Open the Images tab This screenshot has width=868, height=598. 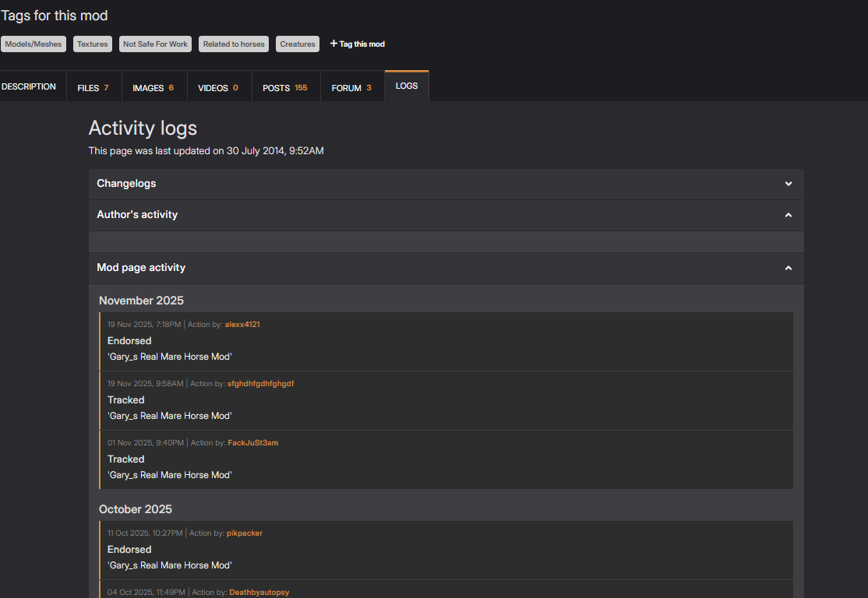(x=153, y=87)
